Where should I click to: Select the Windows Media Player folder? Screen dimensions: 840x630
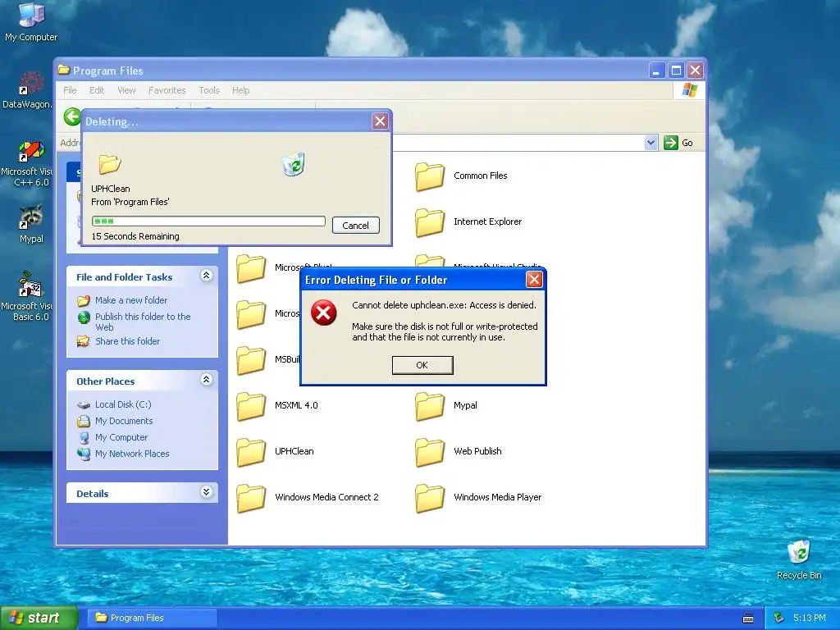click(478, 497)
